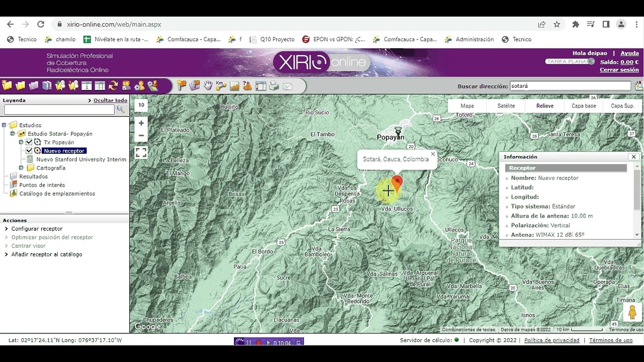
Task: Uncheck the Nuevo receptor visibility checkbox
Action: pyautogui.click(x=29, y=151)
